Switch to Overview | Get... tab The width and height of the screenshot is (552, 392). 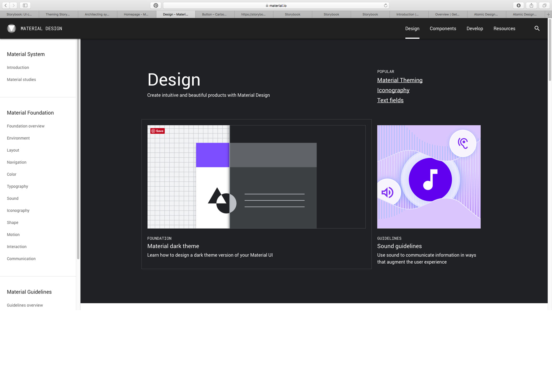click(447, 14)
